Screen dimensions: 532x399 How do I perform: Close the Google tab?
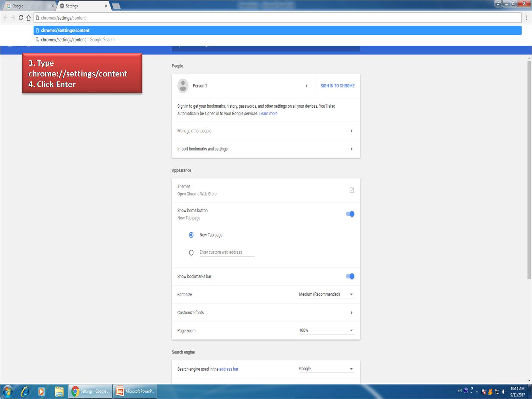click(x=52, y=6)
